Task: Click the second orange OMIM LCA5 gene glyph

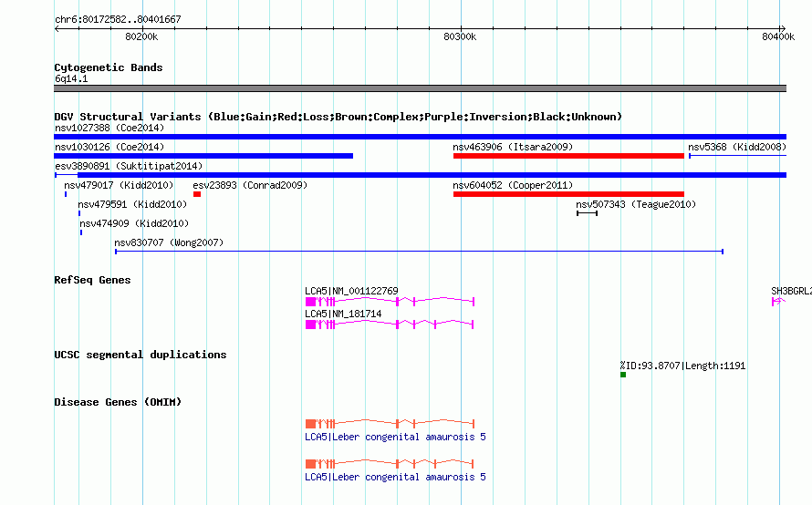Action: [390, 464]
